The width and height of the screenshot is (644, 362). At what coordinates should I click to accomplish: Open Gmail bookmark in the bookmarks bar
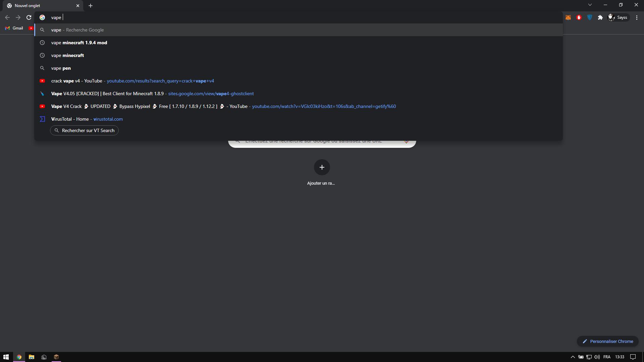(x=14, y=28)
